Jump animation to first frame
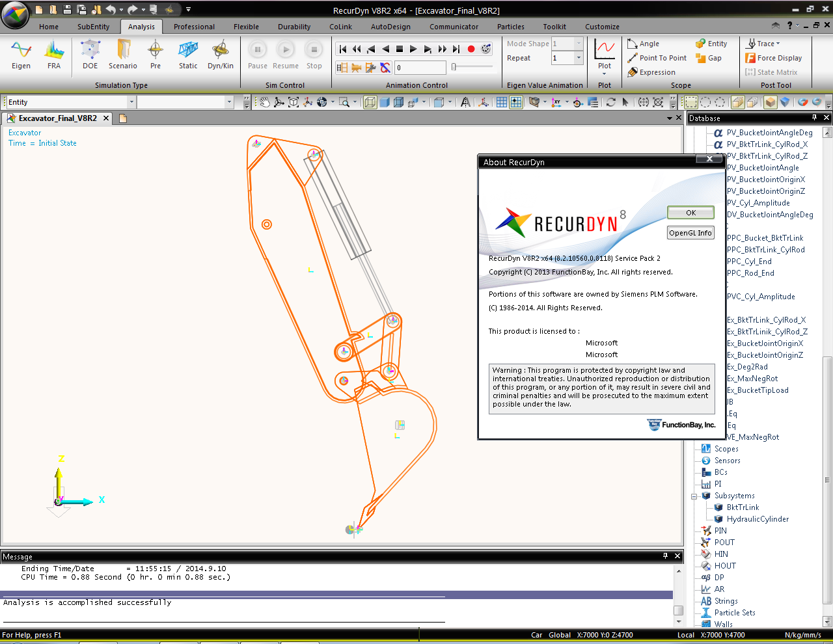The image size is (833, 644). point(343,49)
